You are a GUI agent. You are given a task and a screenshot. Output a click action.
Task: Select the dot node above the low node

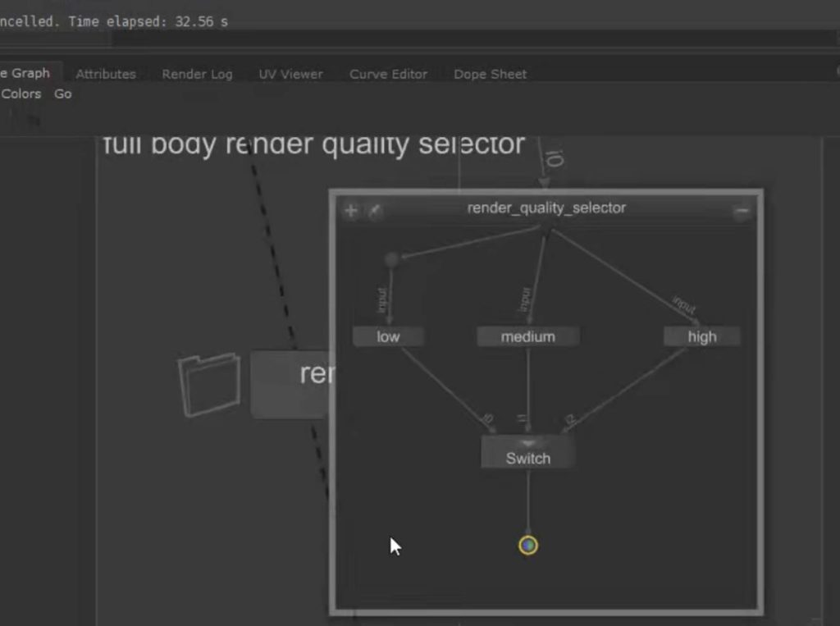click(x=392, y=259)
